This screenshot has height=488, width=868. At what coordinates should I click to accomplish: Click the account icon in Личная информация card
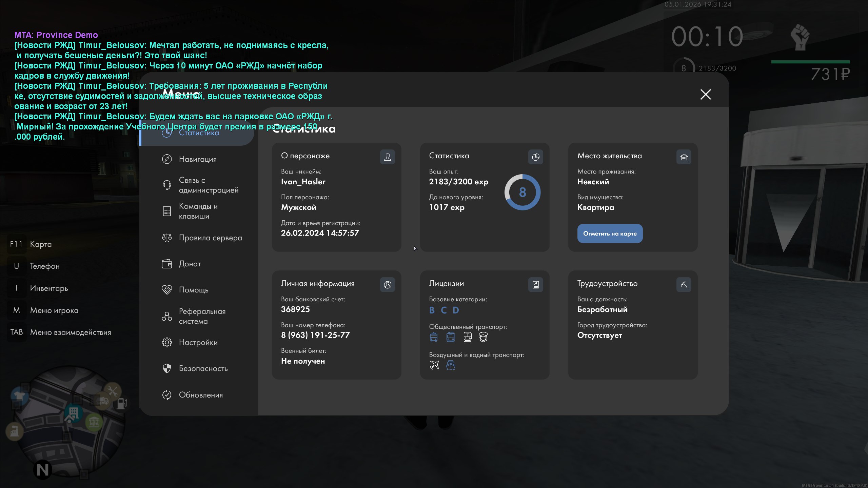coord(387,285)
